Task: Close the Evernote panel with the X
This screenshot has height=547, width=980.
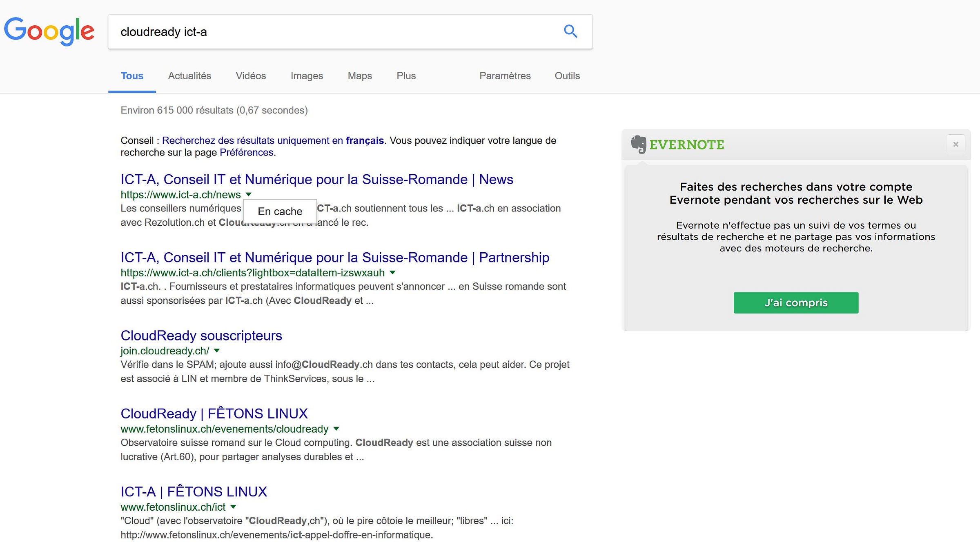Action: tap(955, 144)
